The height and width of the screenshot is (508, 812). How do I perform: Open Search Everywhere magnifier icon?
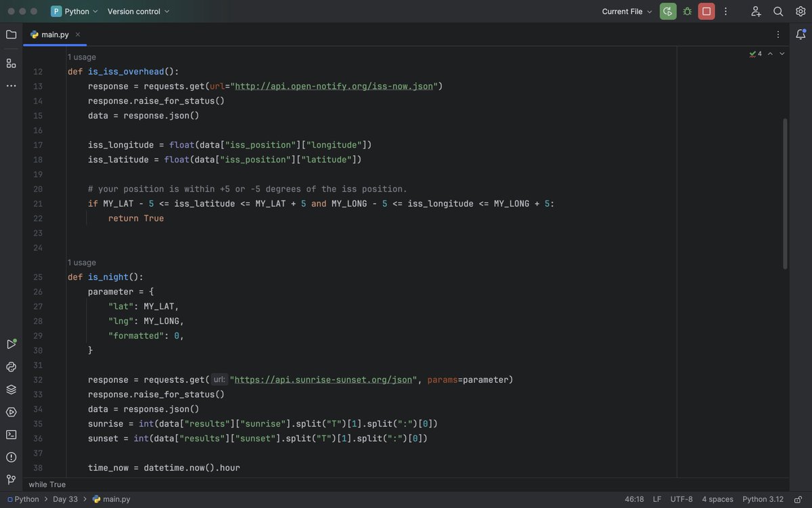click(x=778, y=12)
